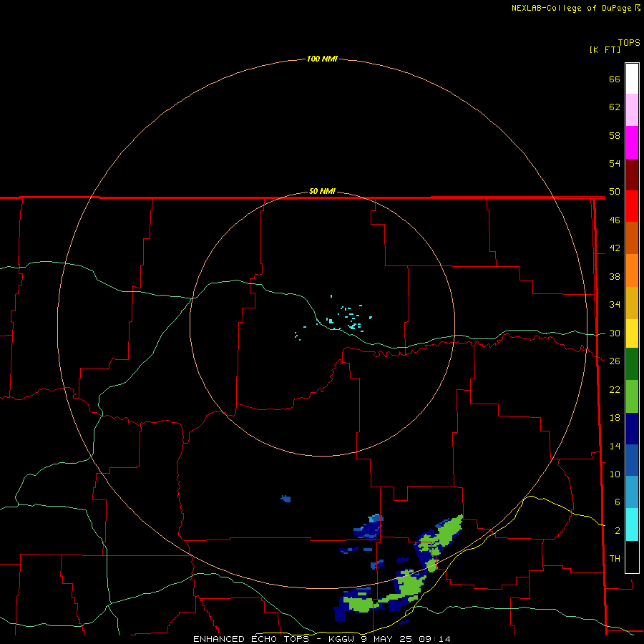Click the navy 18 legend swatch
Viewport: 644px width, 644px height.
[x=632, y=429]
